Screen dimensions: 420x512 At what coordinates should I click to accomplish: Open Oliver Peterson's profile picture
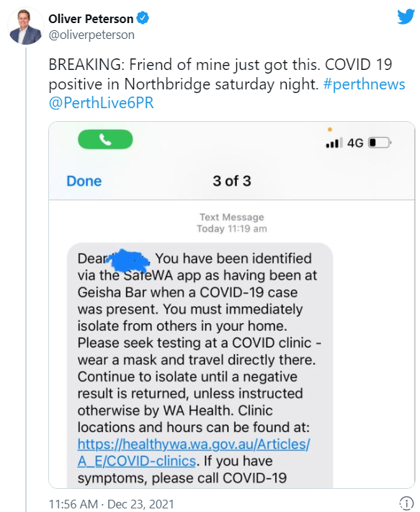pos(26,27)
